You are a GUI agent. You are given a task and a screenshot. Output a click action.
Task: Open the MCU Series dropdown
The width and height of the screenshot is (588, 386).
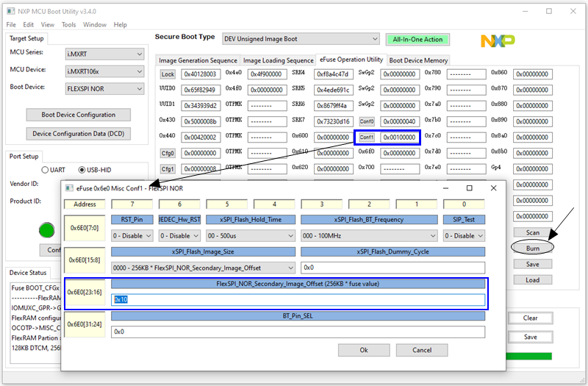point(104,54)
